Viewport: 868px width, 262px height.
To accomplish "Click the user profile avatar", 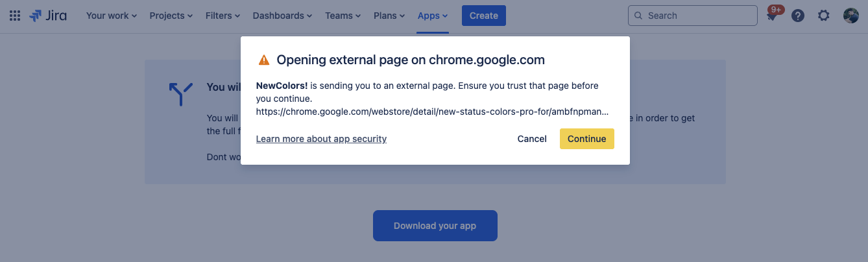I will (x=850, y=16).
